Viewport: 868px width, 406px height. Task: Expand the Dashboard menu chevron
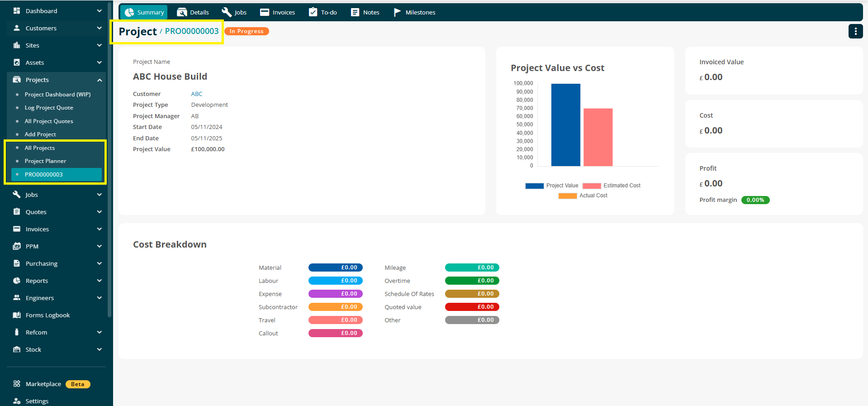[x=100, y=11]
